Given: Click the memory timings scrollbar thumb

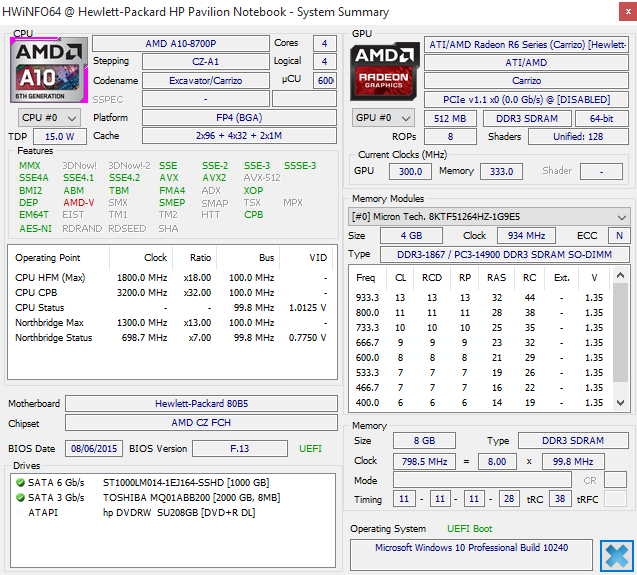Looking at the screenshot, I should point(620,332).
